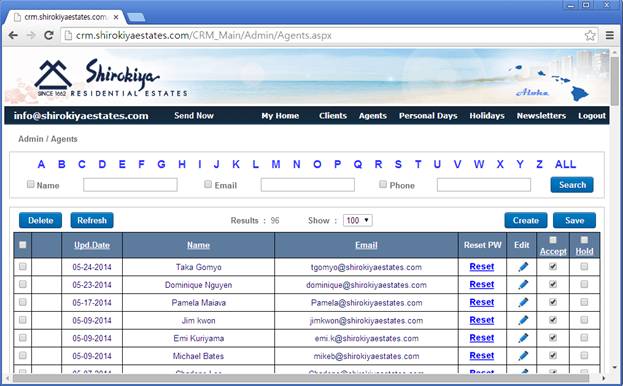Open the Chrome hamburger menu icon
The height and width of the screenshot is (386, 623).
click(610, 35)
